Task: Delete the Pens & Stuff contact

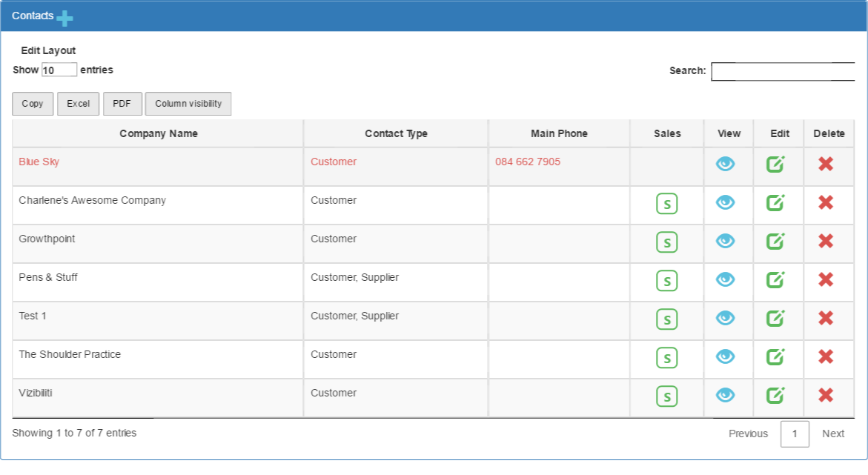Action: [826, 279]
